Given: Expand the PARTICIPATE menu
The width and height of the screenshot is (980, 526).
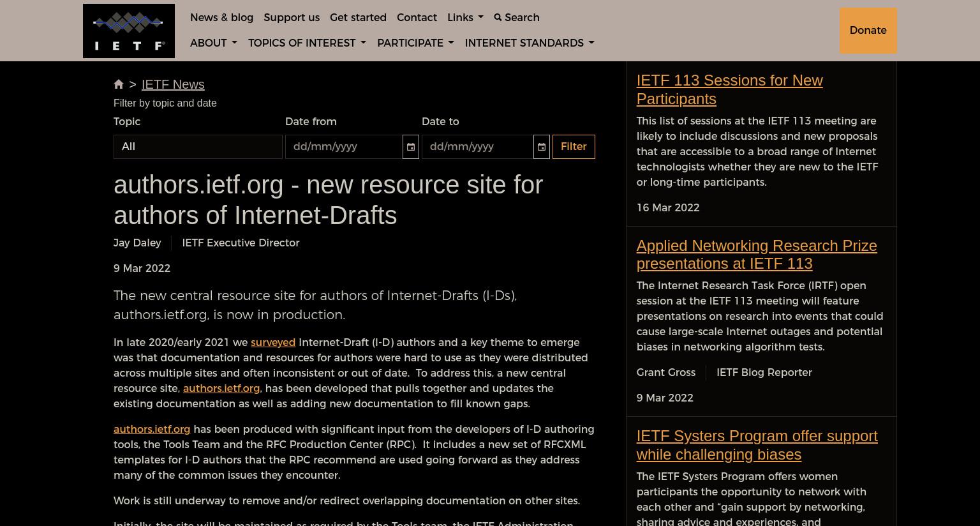Looking at the screenshot, I should pyautogui.click(x=415, y=43).
